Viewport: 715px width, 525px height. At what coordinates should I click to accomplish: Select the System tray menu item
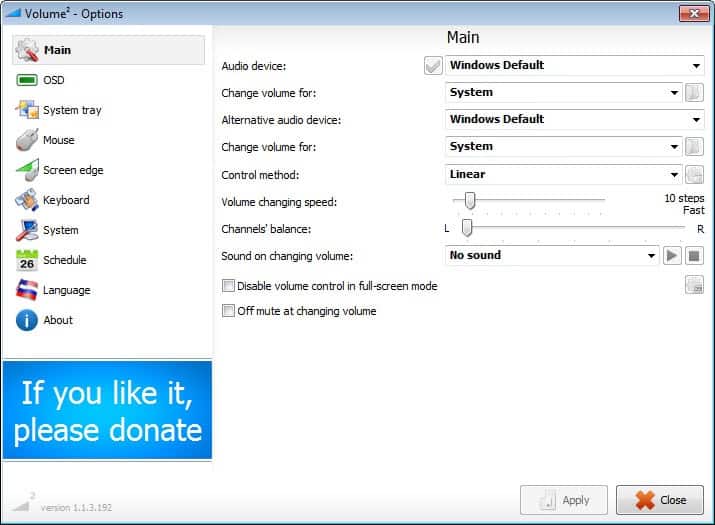(x=71, y=110)
